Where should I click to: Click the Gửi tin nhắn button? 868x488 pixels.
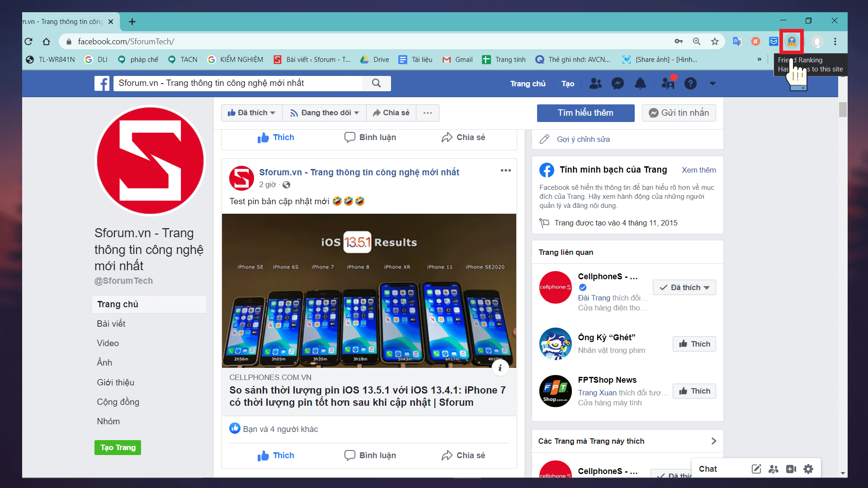tap(679, 113)
